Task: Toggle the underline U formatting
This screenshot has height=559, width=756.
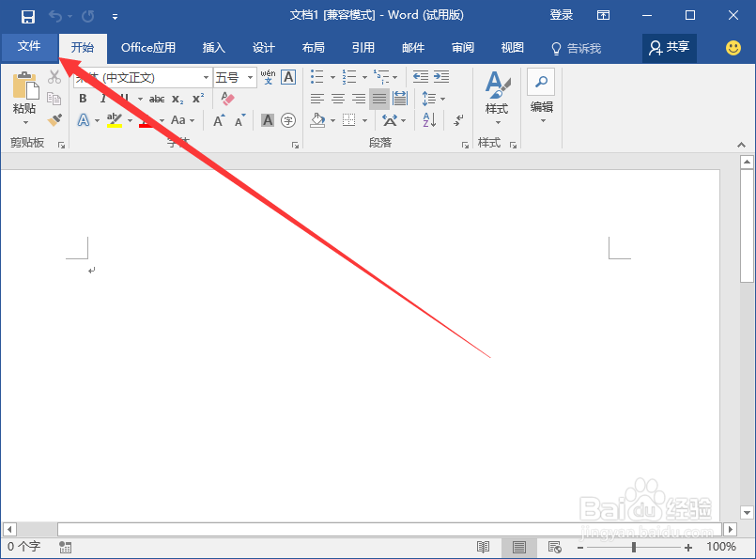Action: [x=122, y=99]
